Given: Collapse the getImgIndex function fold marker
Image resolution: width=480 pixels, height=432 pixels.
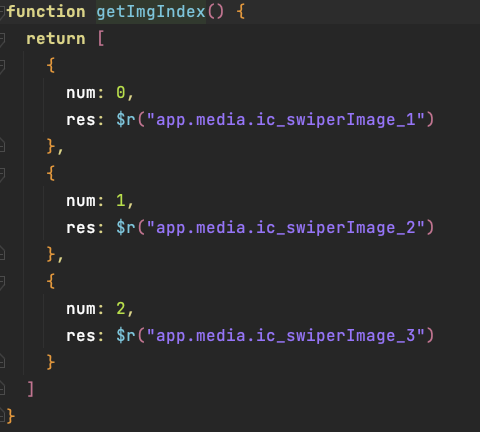Looking at the screenshot, I should tap(2, 12).
